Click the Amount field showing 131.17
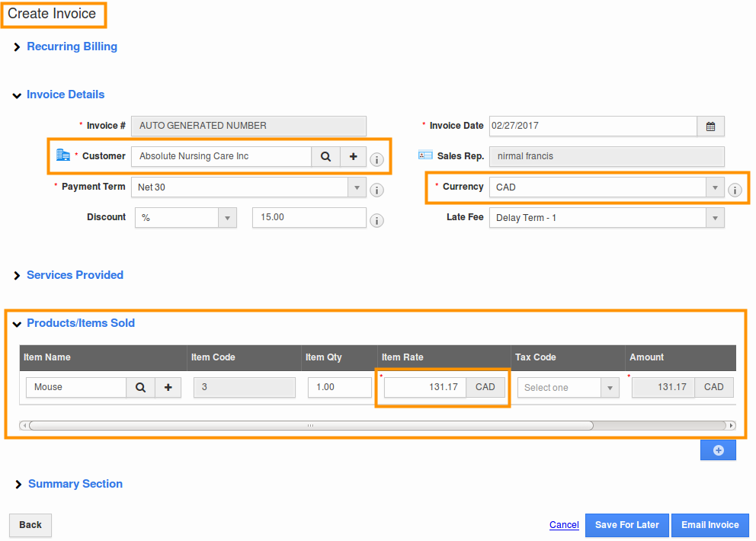This screenshot has width=756, height=541. [x=664, y=388]
